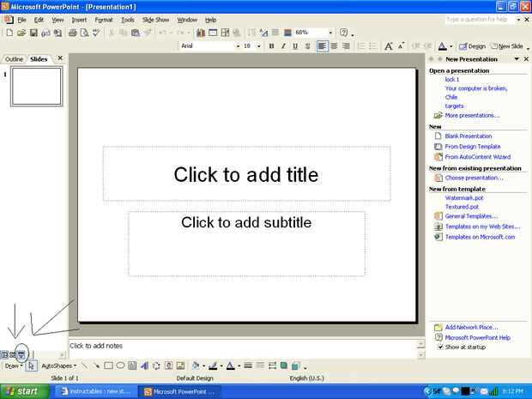Image resolution: width=532 pixels, height=399 pixels.
Task: Toggle Bold formatting
Action: click(271, 46)
